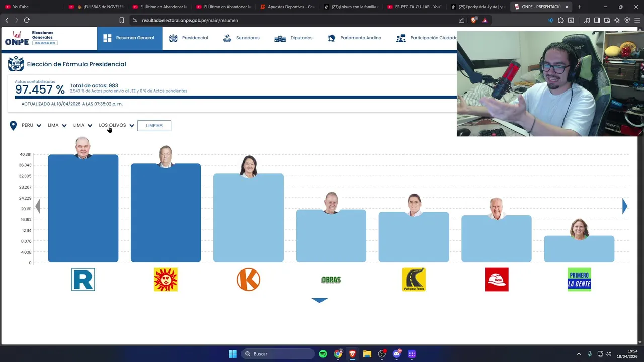Go forward in browser history
Viewport: 644px width, 362px height.
(x=17, y=20)
